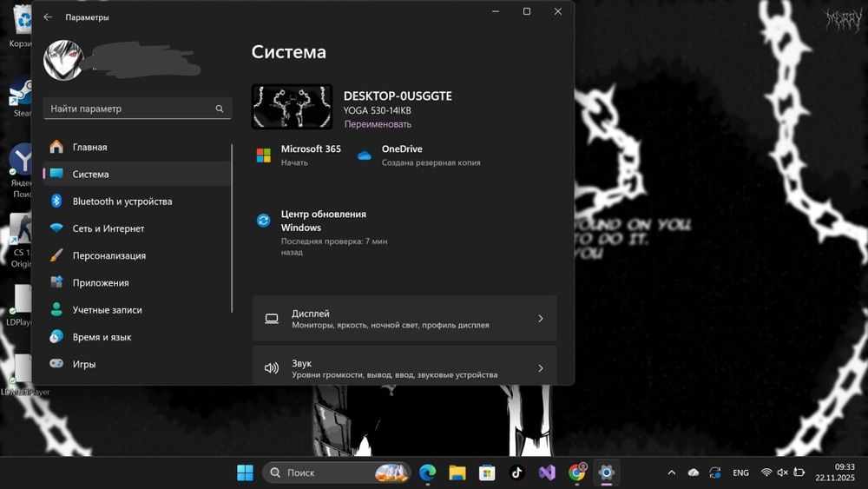Select the Steam desktop shortcut

pyautogui.click(x=20, y=97)
